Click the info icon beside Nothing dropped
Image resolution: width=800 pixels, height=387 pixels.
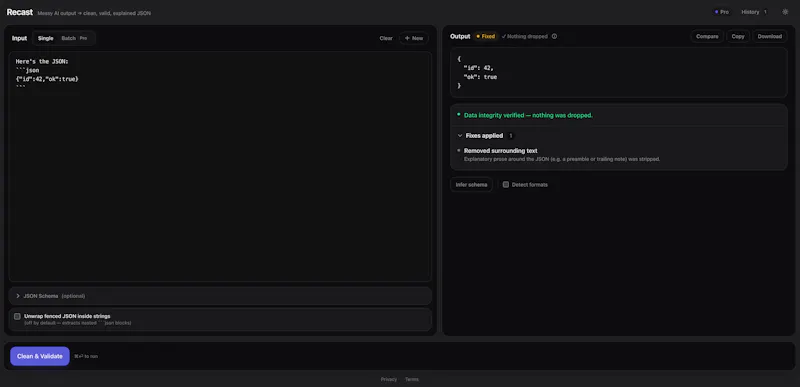tap(555, 37)
